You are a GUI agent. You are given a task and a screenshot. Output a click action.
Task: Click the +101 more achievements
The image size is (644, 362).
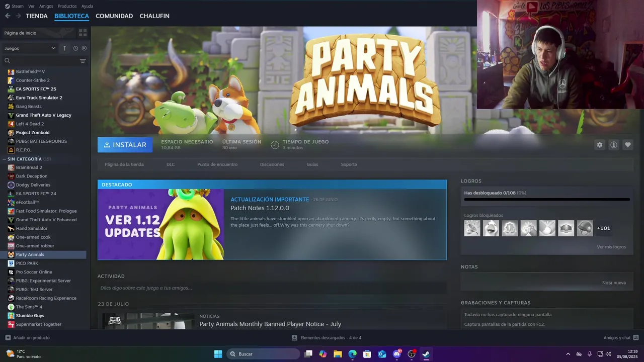pos(604,228)
